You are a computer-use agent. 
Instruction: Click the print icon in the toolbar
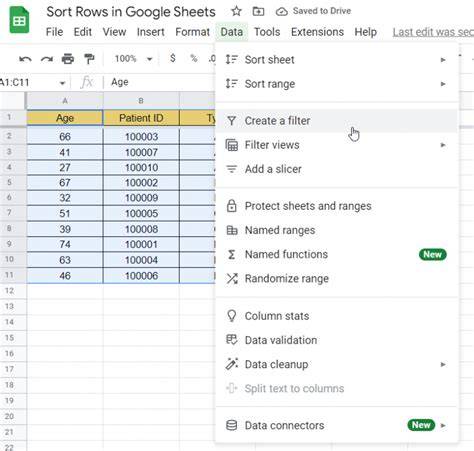(x=68, y=59)
